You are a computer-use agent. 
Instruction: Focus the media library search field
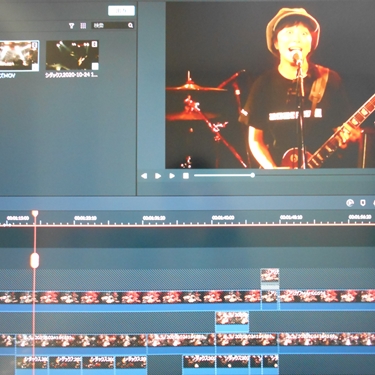pyautogui.click(x=113, y=25)
